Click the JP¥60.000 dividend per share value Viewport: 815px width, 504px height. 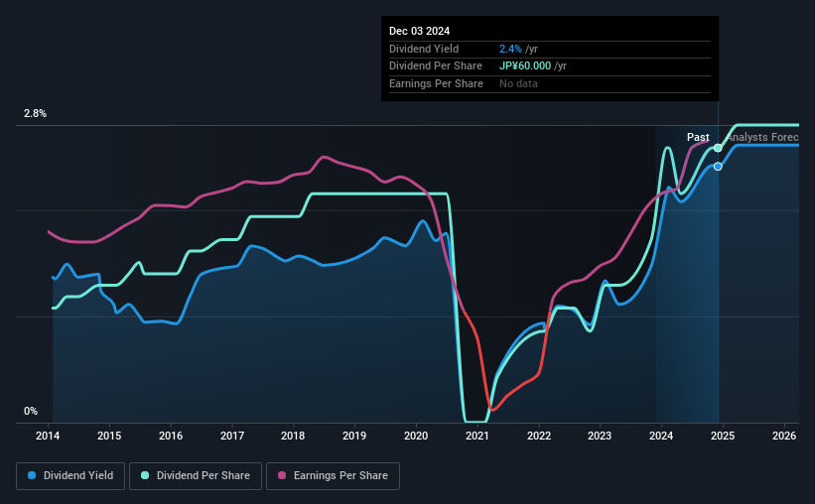pos(525,66)
